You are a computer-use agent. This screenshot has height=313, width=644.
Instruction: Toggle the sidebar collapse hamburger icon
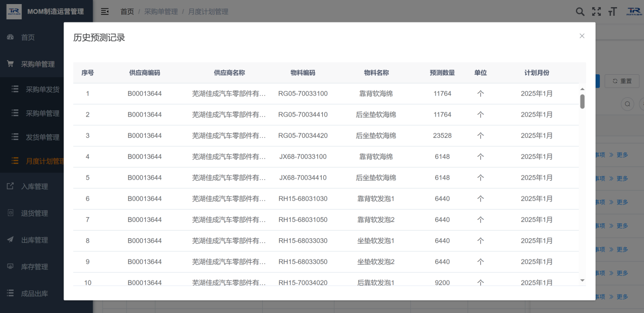[105, 11]
